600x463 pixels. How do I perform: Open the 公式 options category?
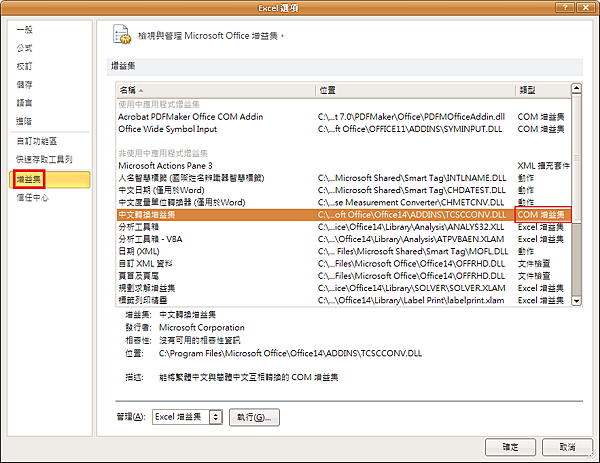tap(24, 48)
